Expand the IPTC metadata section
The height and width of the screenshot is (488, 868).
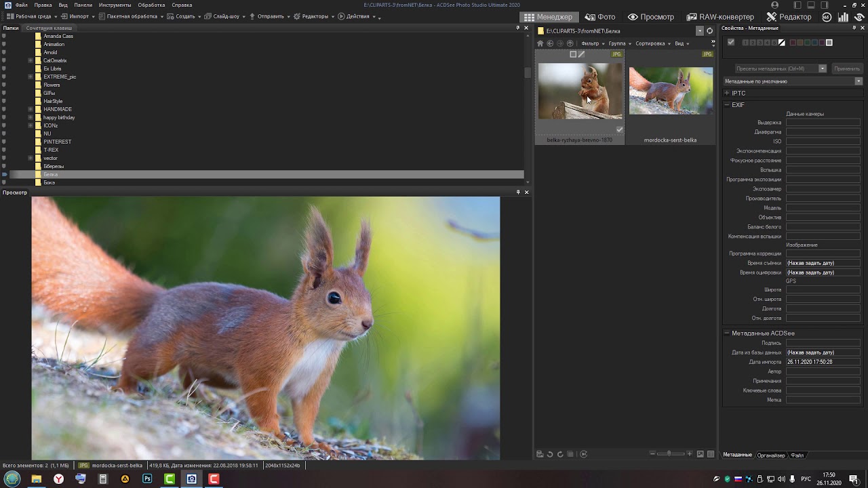pos(727,93)
